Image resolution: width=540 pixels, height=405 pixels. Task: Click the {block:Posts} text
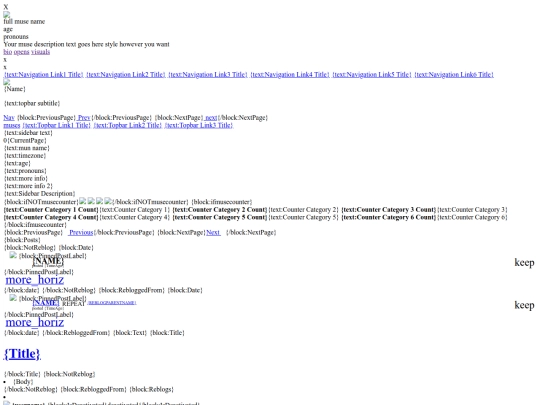click(22, 240)
